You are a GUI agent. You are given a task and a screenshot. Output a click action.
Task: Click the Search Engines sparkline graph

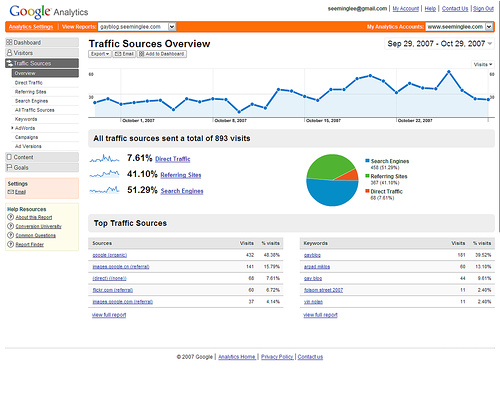tap(104, 190)
